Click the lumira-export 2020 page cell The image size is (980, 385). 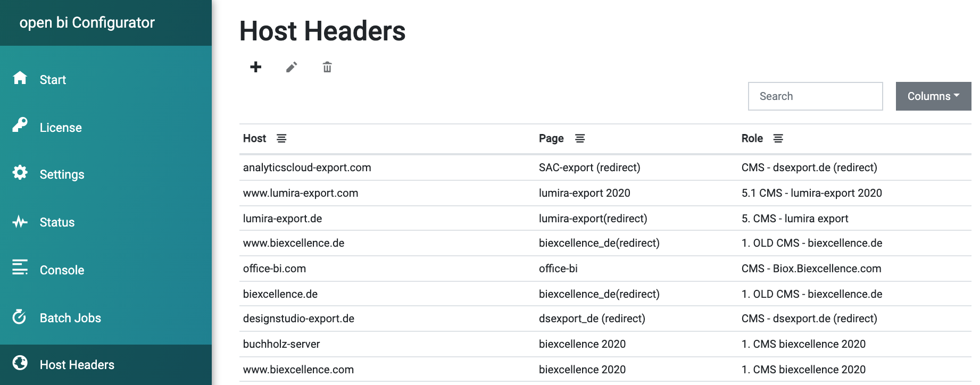click(x=585, y=193)
